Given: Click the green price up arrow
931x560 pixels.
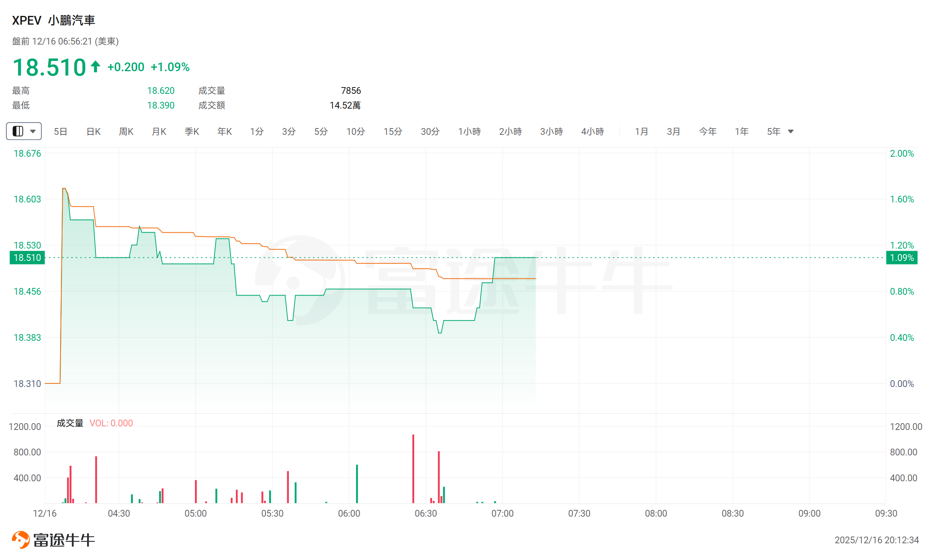Looking at the screenshot, I should (x=95, y=66).
